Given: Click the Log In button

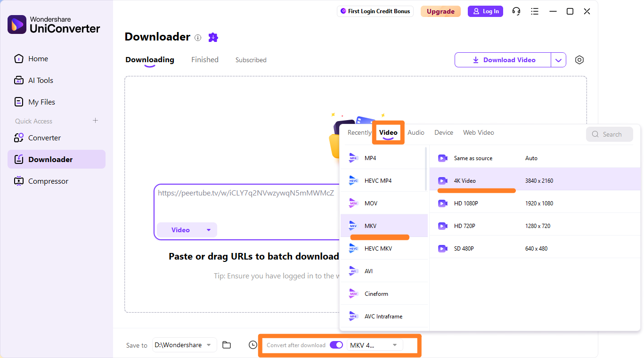Looking at the screenshot, I should (x=486, y=11).
